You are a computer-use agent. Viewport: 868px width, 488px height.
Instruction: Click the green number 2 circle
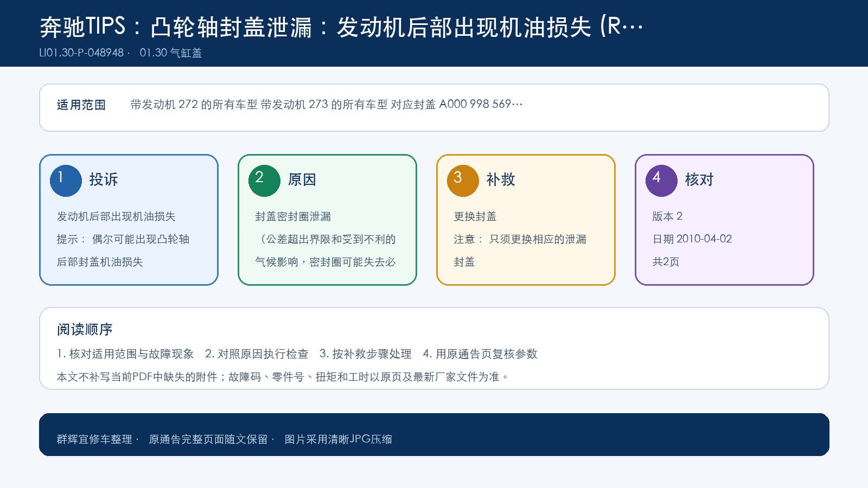click(264, 181)
